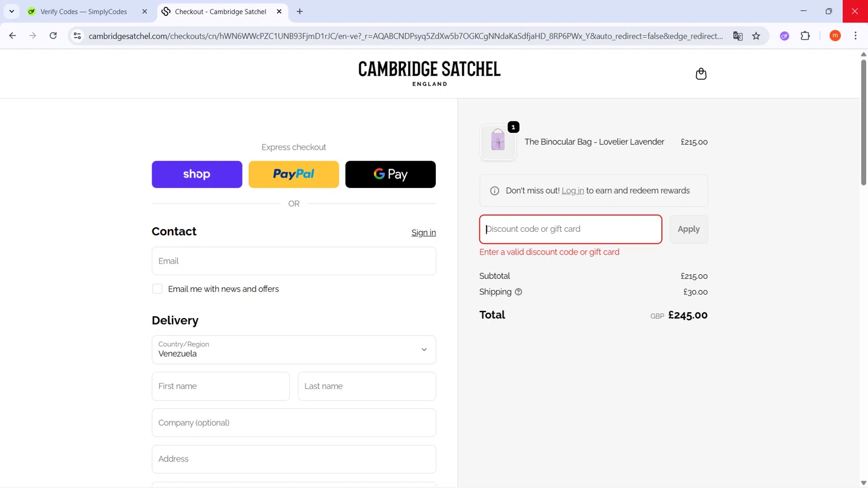Click the shipping help question mark icon
868x488 pixels.
tap(518, 292)
